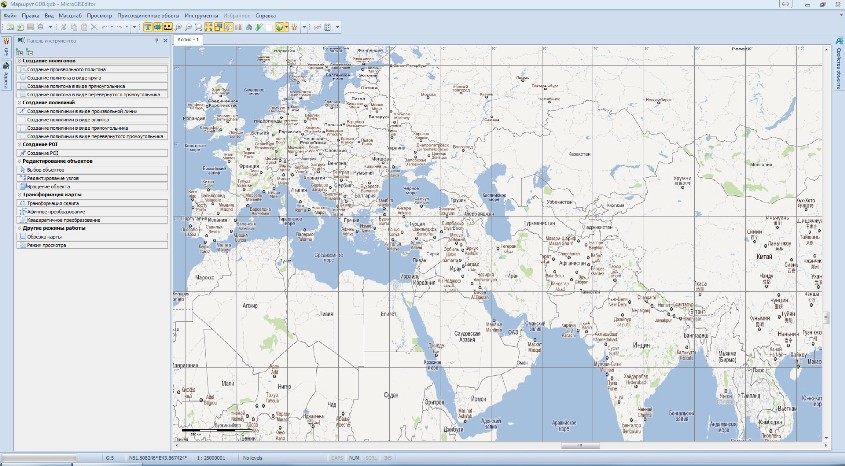Click the Zoom to area magnifier icon

click(x=198, y=27)
